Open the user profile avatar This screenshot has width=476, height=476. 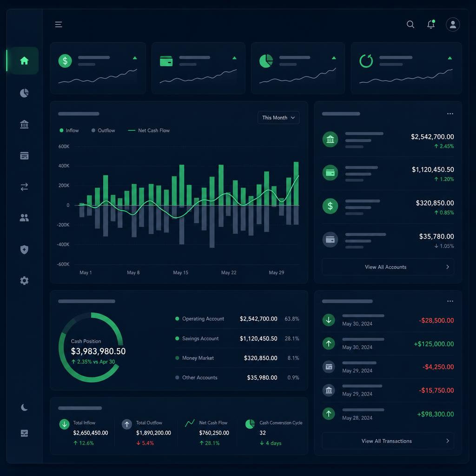(x=453, y=24)
